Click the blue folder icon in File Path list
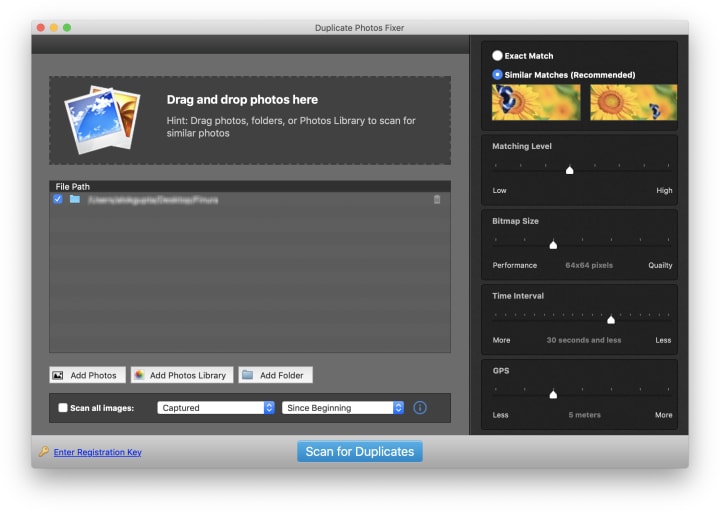The width and height of the screenshot is (720, 512). (x=75, y=199)
